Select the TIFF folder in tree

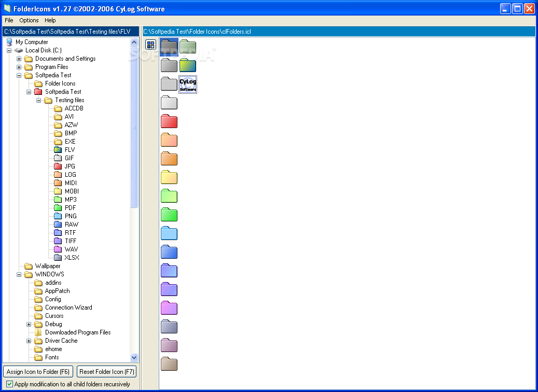[x=71, y=241]
